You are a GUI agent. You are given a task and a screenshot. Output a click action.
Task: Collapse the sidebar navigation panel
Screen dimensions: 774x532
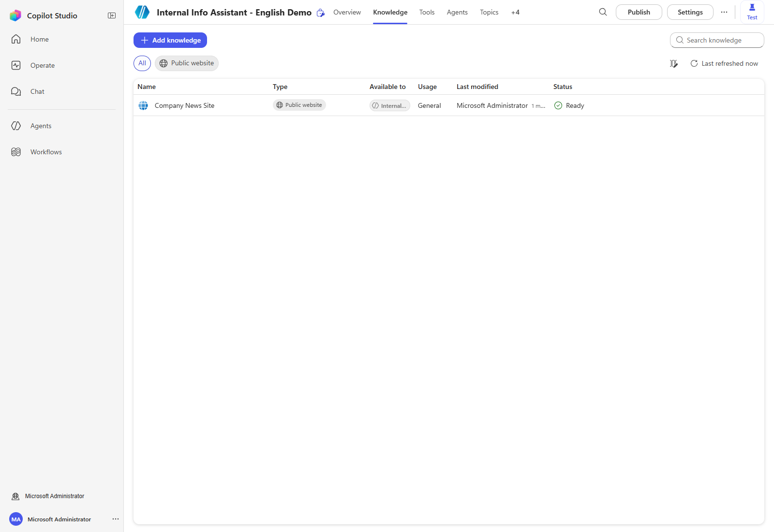pyautogui.click(x=112, y=15)
